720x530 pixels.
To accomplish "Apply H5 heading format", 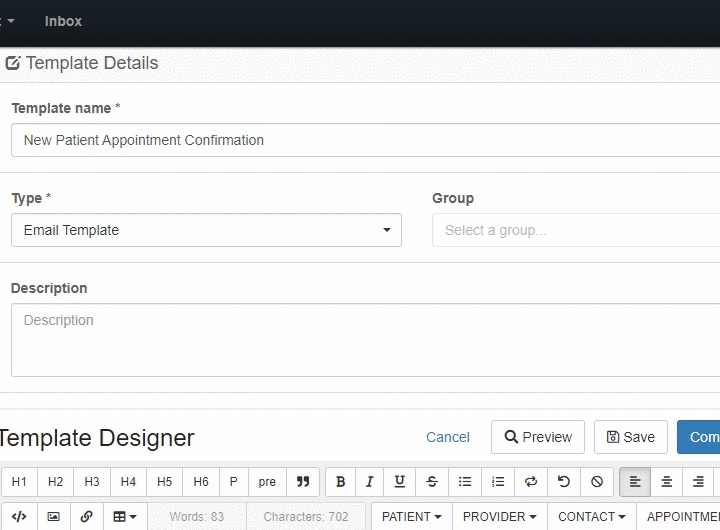I will (164, 482).
